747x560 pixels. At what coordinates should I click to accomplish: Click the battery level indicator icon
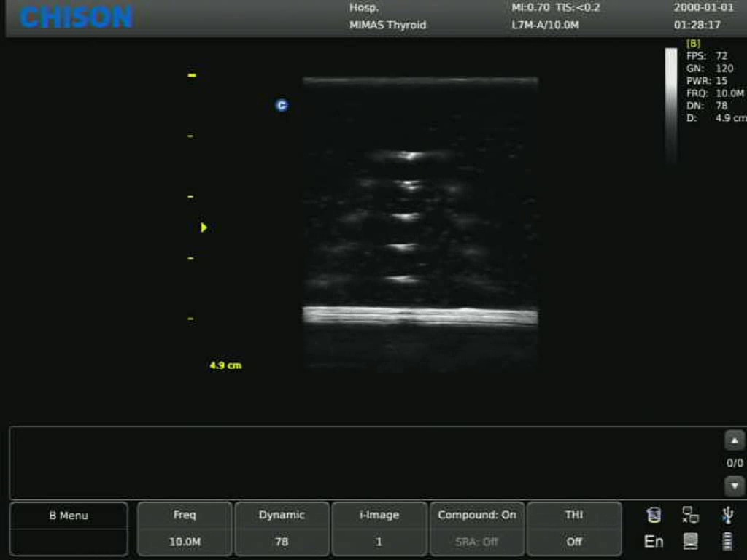point(727,541)
